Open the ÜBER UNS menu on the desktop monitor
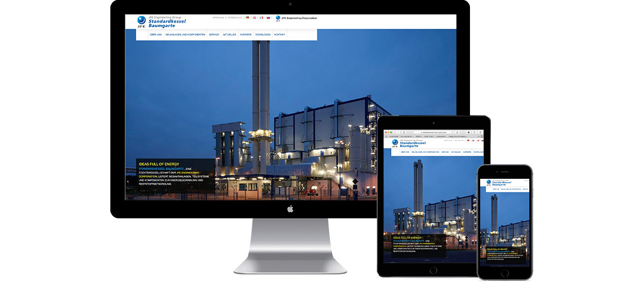The image size is (644, 282). pyautogui.click(x=156, y=34)
